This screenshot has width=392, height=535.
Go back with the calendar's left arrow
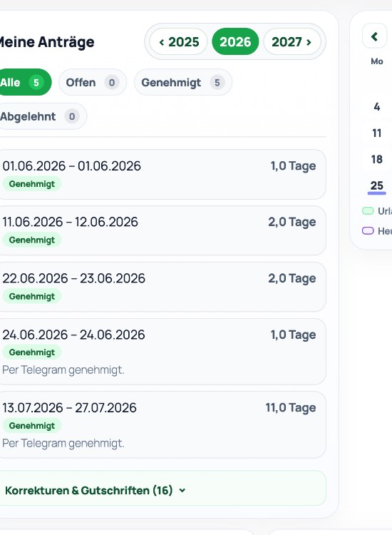[374, 36]
